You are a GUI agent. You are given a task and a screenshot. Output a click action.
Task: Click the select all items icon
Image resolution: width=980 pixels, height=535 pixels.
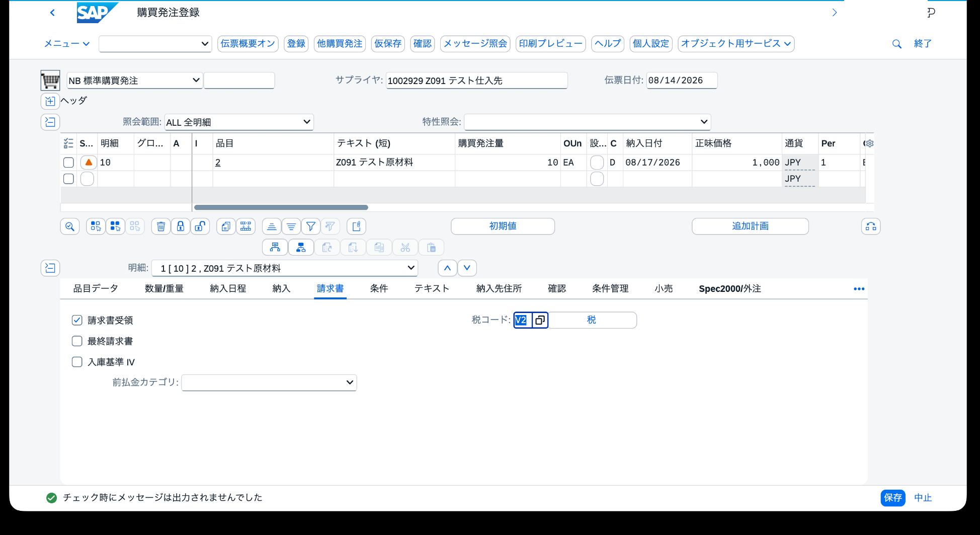point(115,226)
